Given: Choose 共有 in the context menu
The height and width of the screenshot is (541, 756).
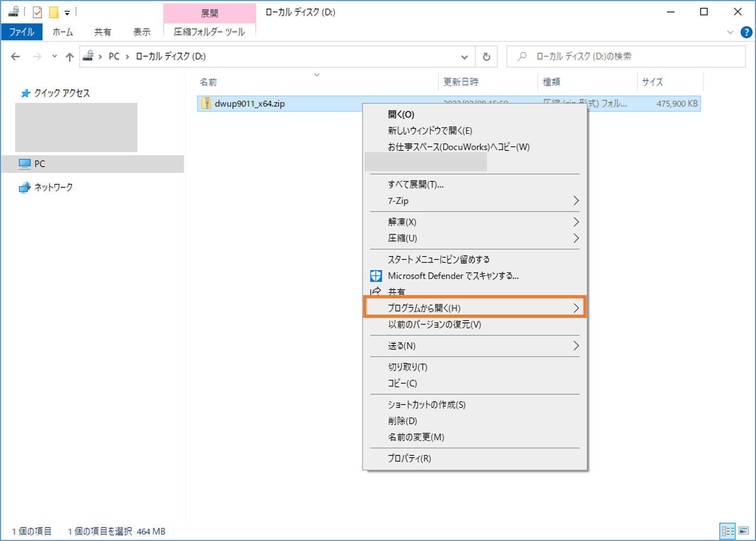Looking at the screenshot, I should [475, 291].
